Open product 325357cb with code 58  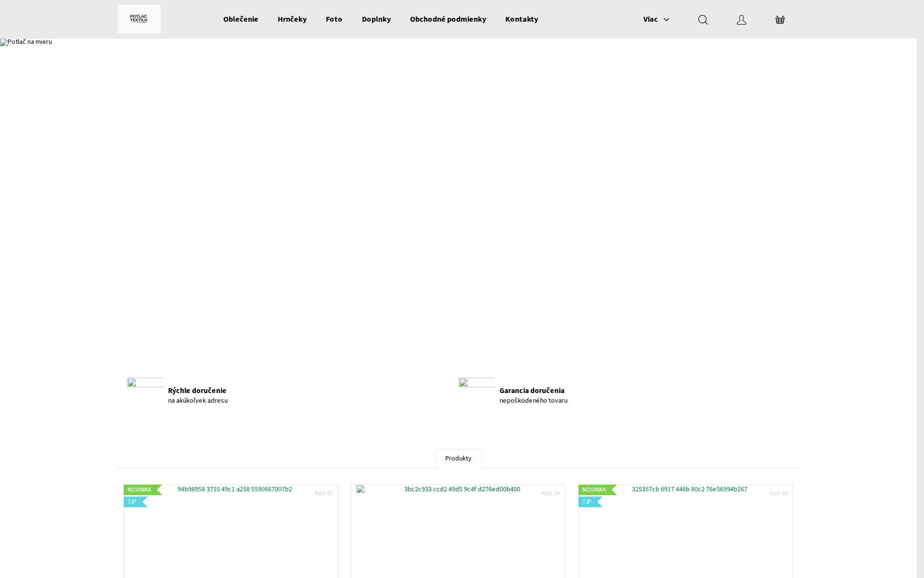(689, 489)
